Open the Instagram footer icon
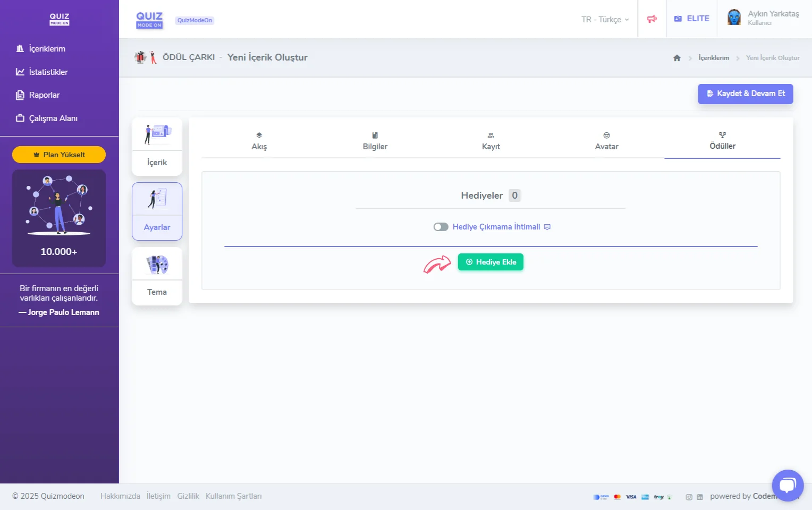Image resolution: width=812 pixels, height=510 pixels. point(689,497)
